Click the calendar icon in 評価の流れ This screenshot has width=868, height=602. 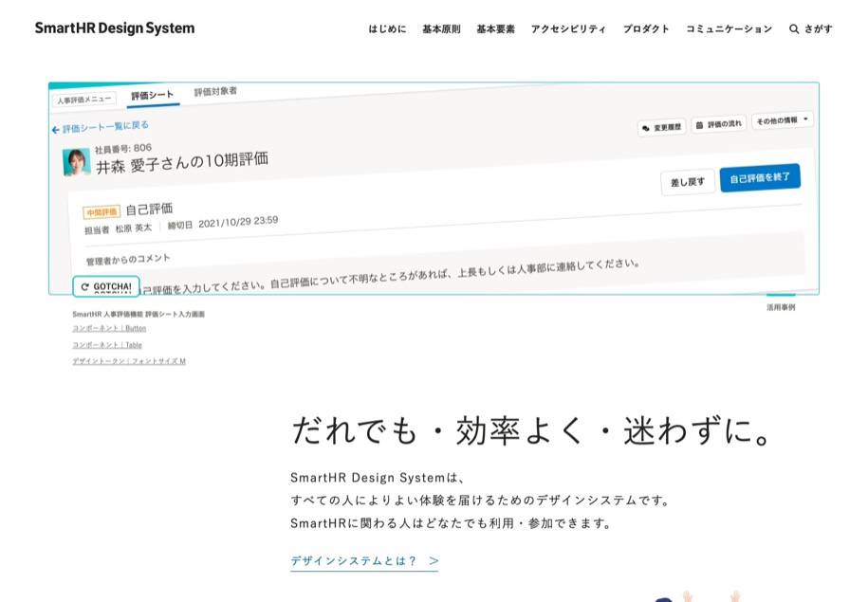click(x=699, y=125)
